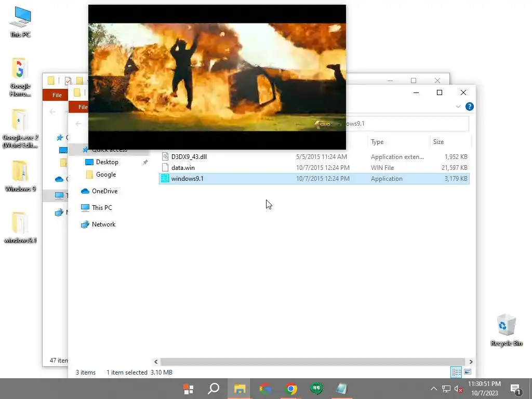The height and width of the screenshot is (399, 532).
Task: Select OneDrive in the navigation pane
Action: (104, 191)
